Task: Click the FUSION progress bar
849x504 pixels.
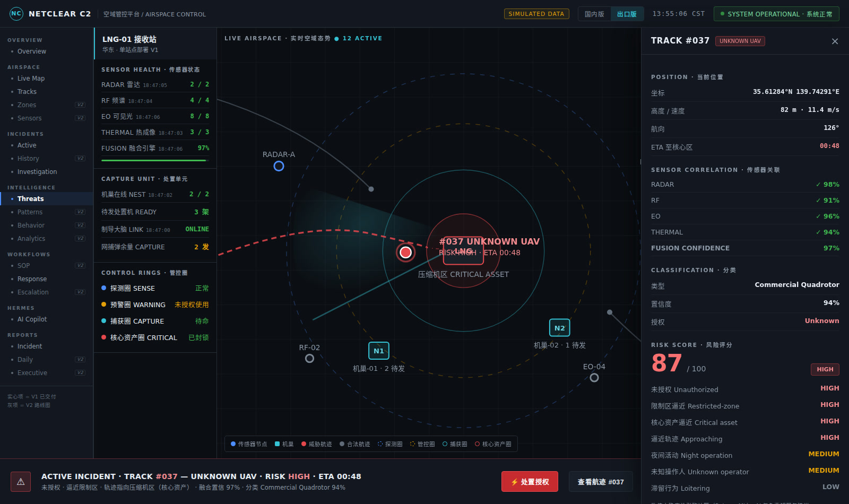Action: click(155, 160)
